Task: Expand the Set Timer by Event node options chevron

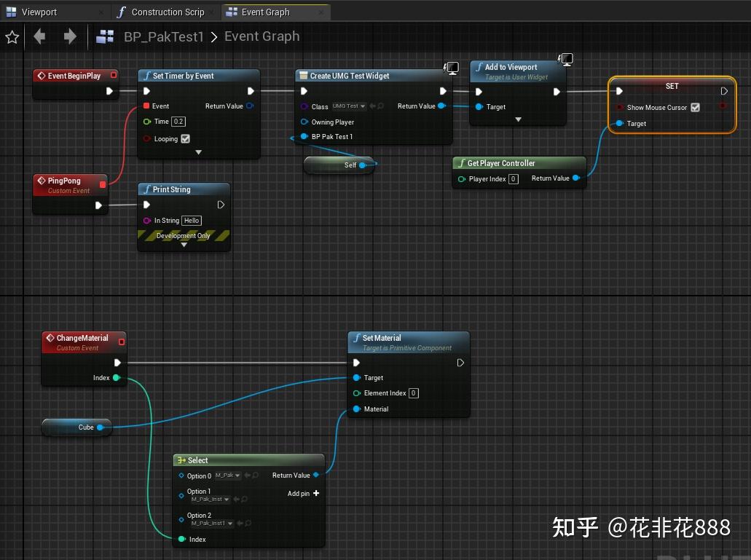Action: coord(198,151)
